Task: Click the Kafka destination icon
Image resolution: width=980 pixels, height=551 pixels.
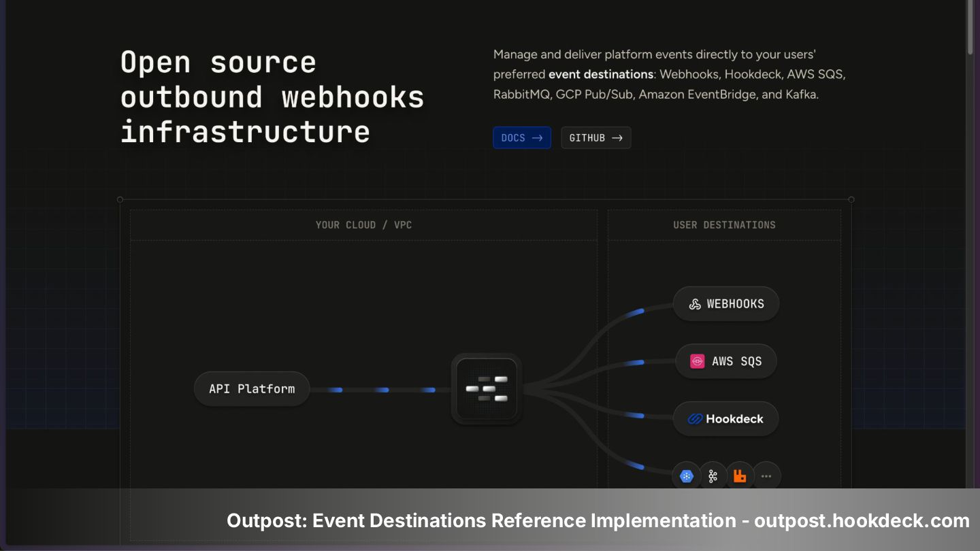Action: click(x=713, y=476)
